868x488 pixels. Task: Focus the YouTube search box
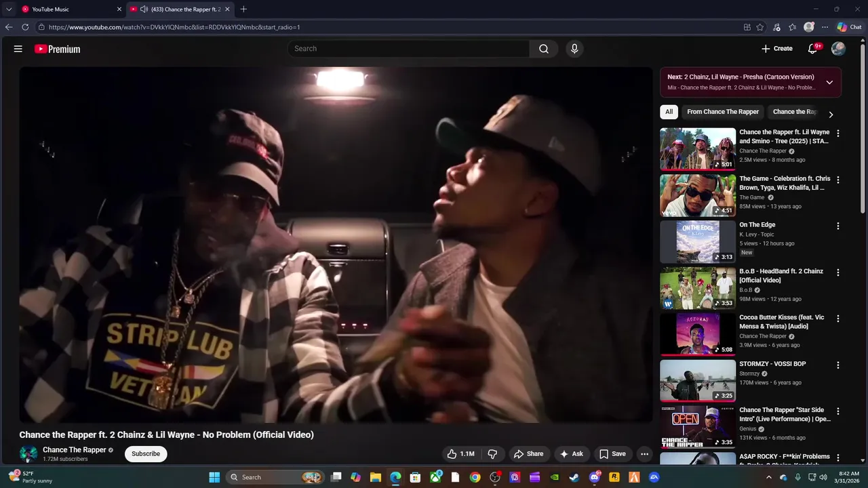[409, 49]
